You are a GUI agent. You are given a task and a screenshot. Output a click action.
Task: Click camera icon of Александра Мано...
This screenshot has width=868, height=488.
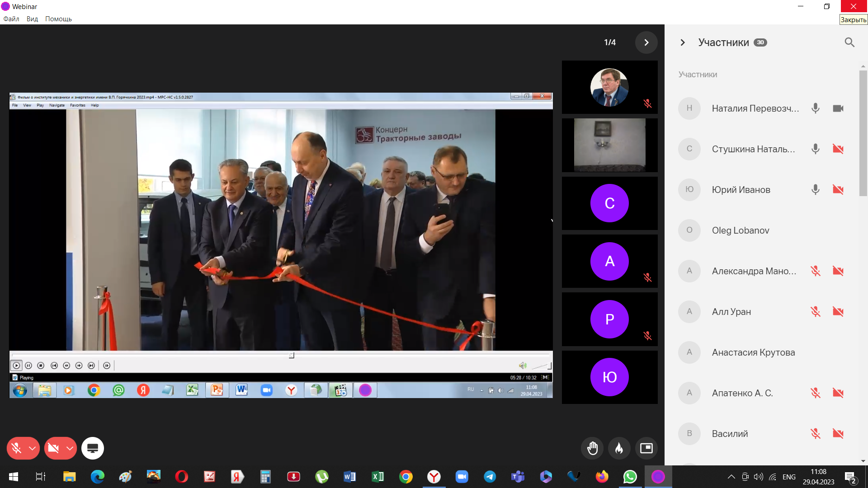pyautogui.click(x=838, y=271)
